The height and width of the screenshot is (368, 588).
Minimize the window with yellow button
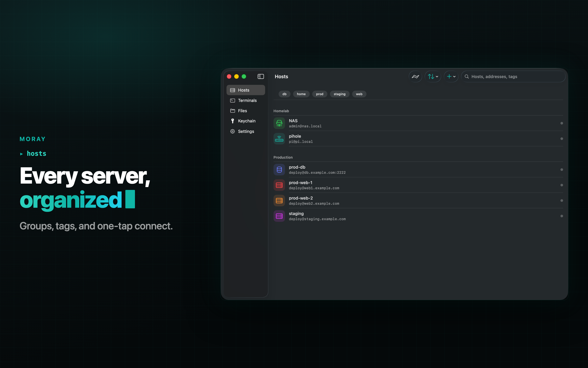pos(236,76)
